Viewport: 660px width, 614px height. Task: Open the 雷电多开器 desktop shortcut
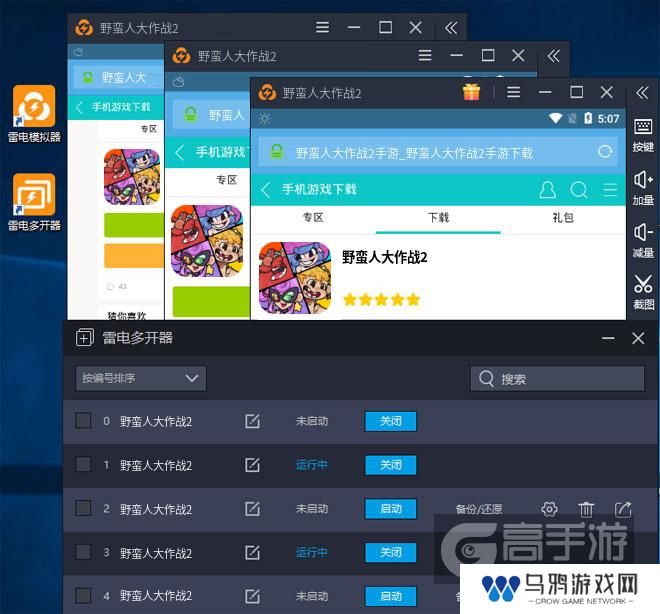(x=34, y=202)
